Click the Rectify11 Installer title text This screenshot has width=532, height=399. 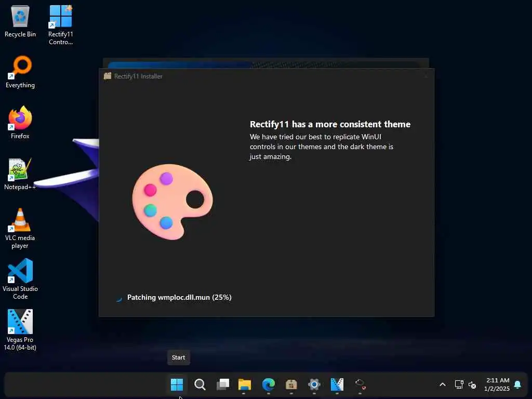tap(138, 76)
